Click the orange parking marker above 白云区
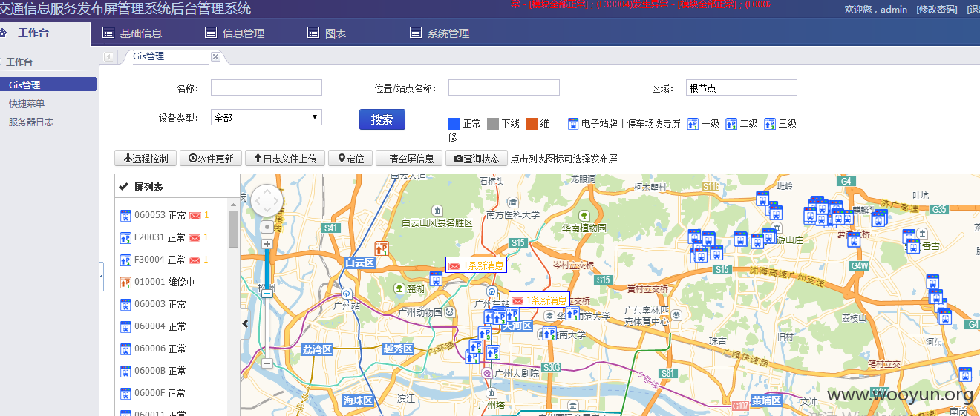This screenshot has height=416, width=980. tap(382, 249)
